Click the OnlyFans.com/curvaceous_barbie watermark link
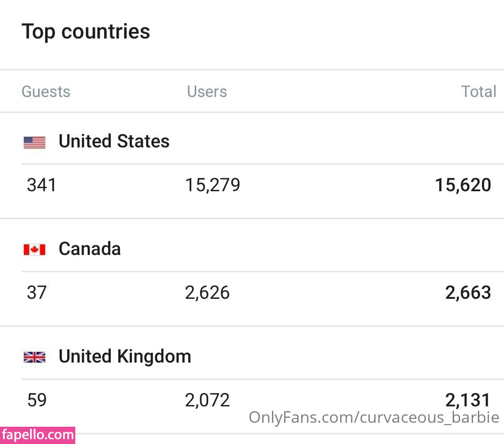504x444 pixels. pyautogui.click(x=374, y=417)
